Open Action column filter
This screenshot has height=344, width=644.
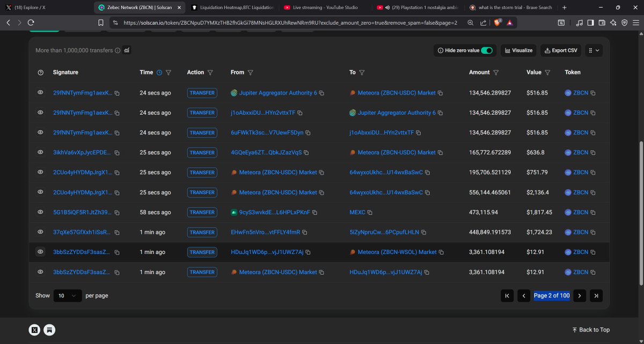(210, 72)
